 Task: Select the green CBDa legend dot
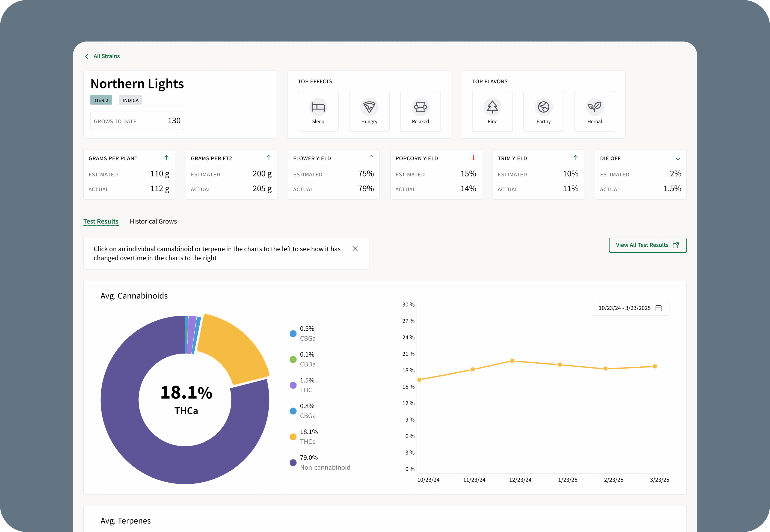(x=293, y=359)
